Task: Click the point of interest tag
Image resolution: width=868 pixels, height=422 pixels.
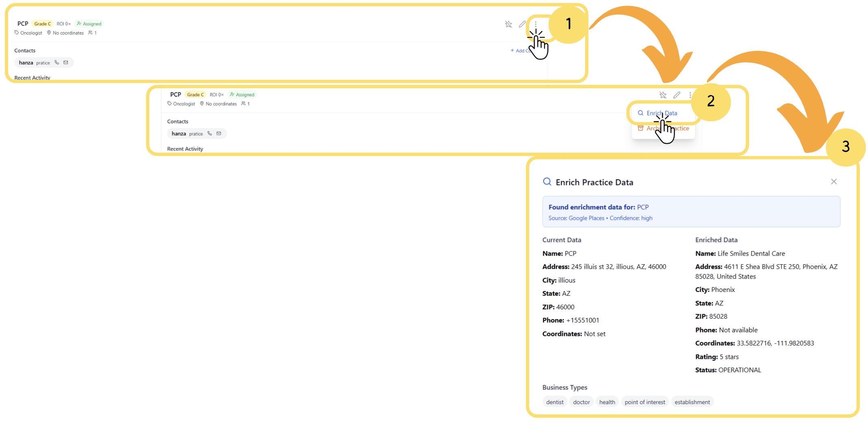Action: (644, 402)
